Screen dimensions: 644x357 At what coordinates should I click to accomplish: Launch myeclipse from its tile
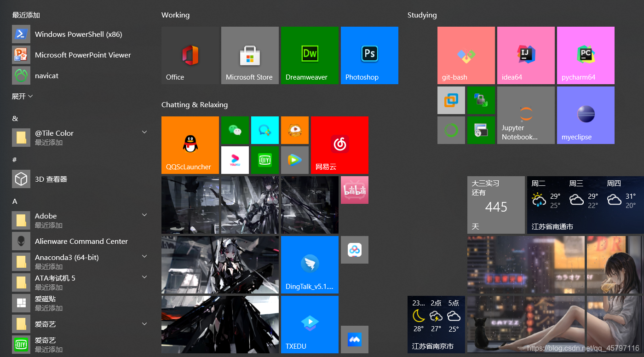pos(586,115)
